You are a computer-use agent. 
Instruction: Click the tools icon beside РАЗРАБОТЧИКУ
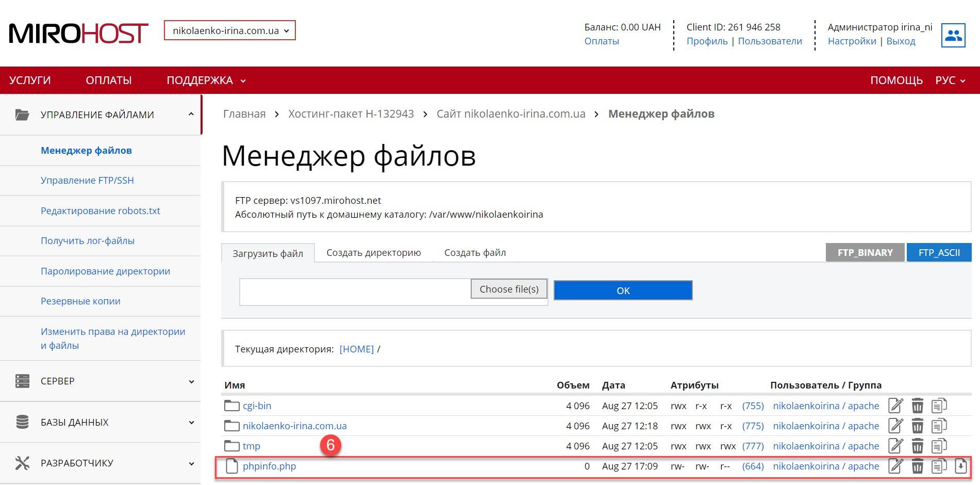click(x=23, y=463)
